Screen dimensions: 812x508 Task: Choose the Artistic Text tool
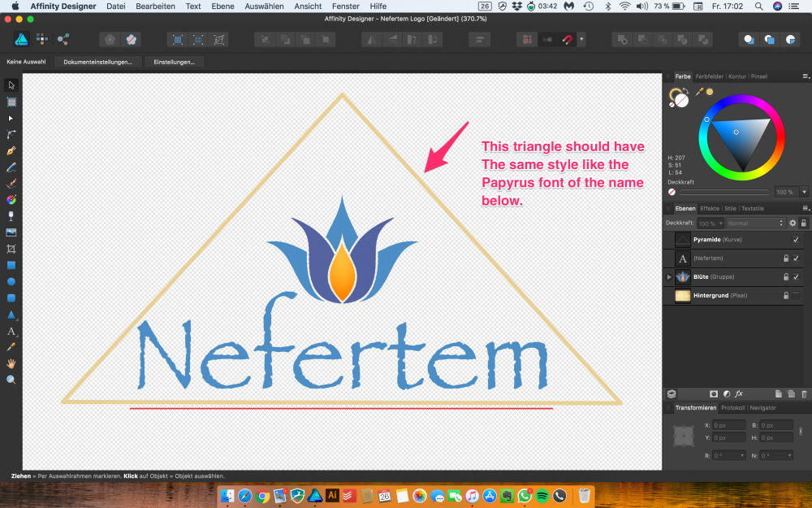click(11, 331)
